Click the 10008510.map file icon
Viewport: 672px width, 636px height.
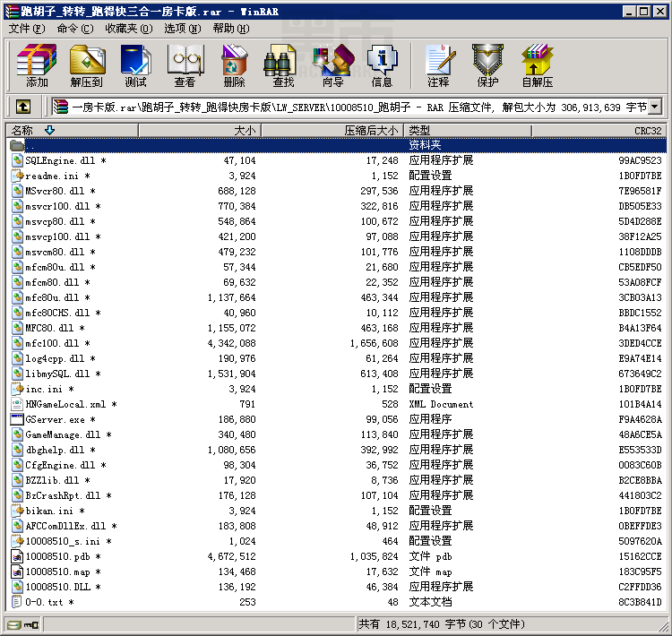17,572
